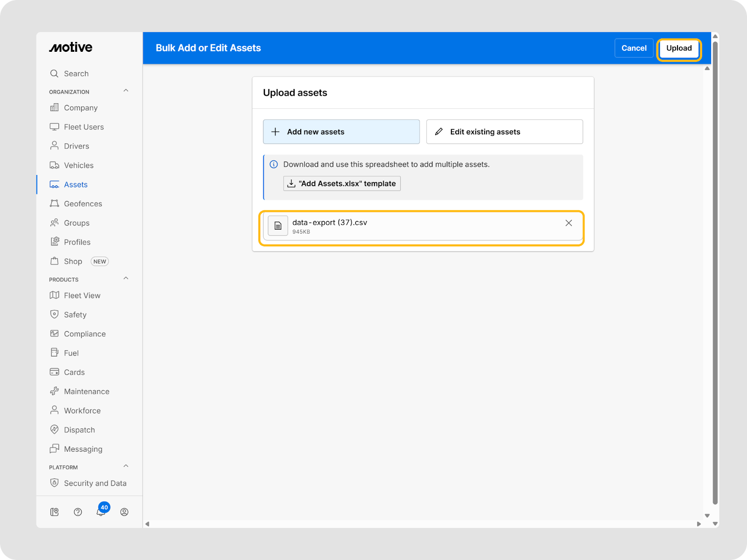Click the Motive logo
The height and width of the screenshot is (560, 747).
coord(71,48)
